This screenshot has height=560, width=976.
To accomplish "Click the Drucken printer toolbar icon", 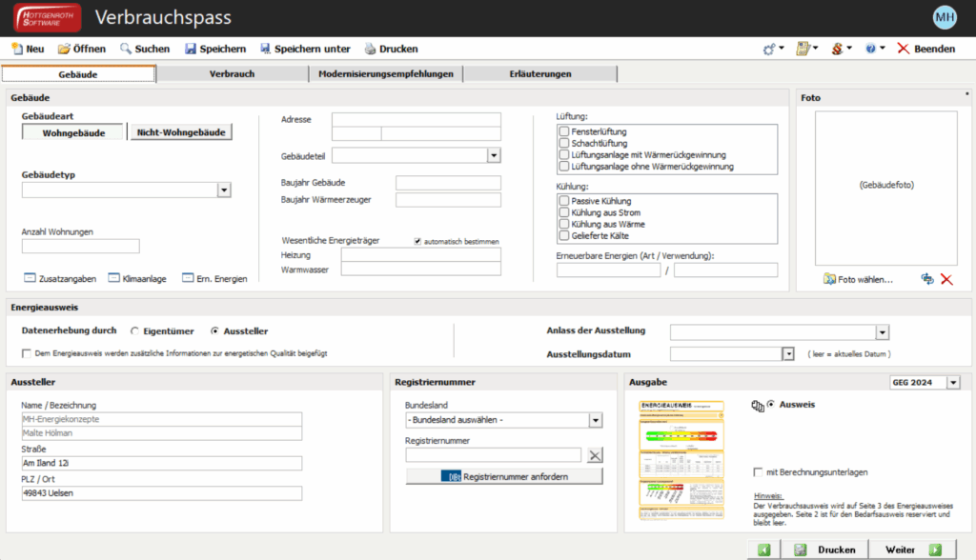I will coord(370,49).
